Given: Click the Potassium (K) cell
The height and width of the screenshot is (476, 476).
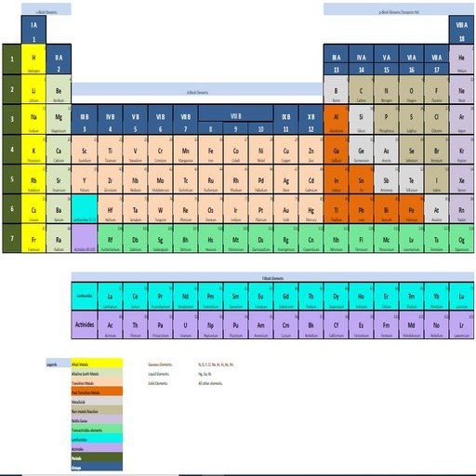Looking at the screenshot, I should [x=33, y=149].
